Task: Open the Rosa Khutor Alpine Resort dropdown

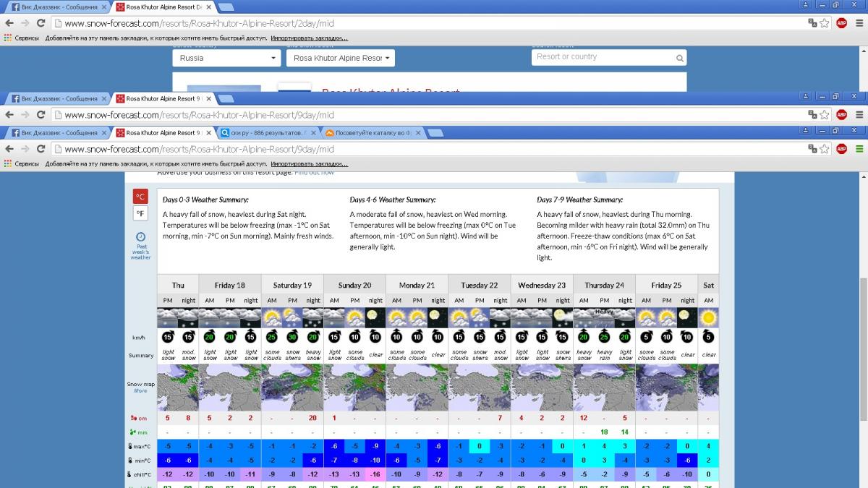Action: pos(341,58)
